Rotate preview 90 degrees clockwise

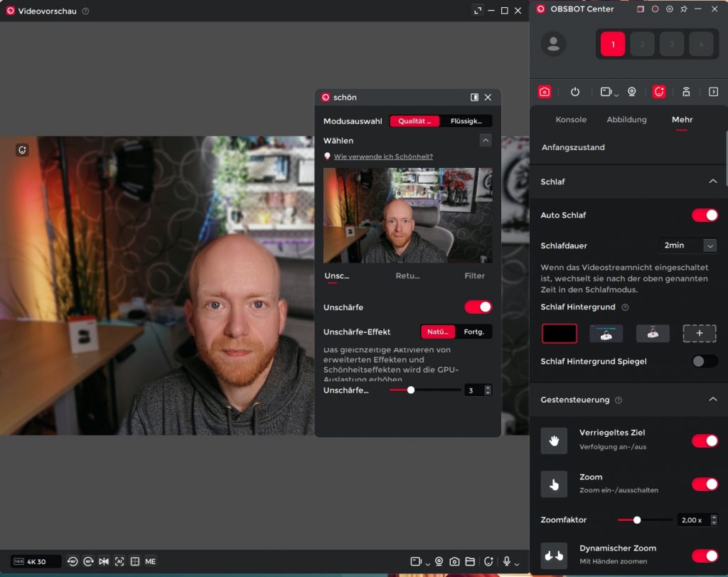pyautogui.click(x=88, y=561)
